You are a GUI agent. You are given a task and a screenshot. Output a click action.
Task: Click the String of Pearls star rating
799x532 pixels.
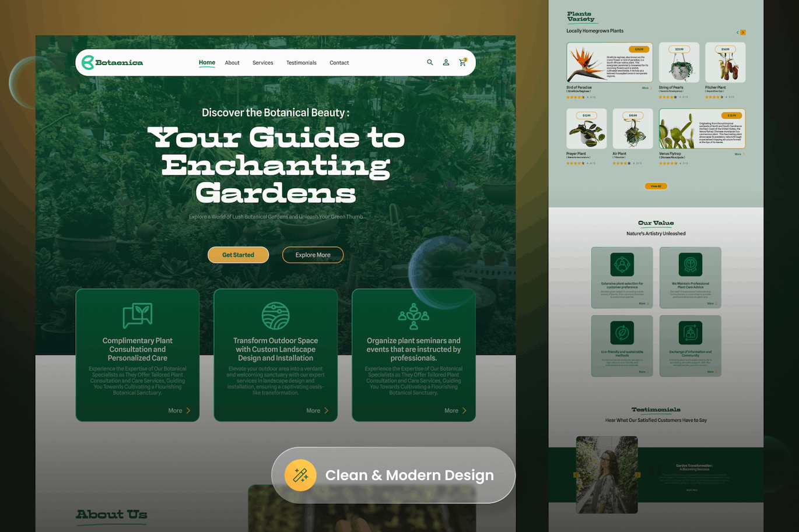668,97
